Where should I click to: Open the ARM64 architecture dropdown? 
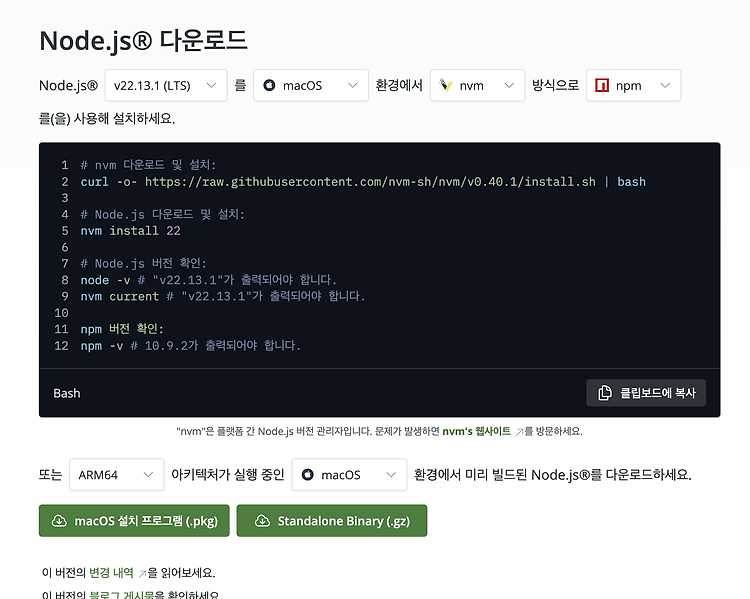point(117,475)
